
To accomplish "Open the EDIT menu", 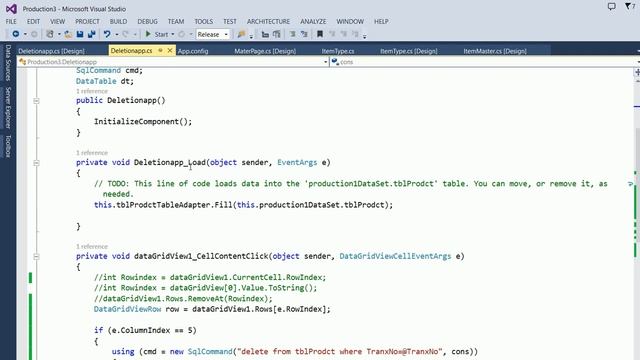I will (33, 21).
